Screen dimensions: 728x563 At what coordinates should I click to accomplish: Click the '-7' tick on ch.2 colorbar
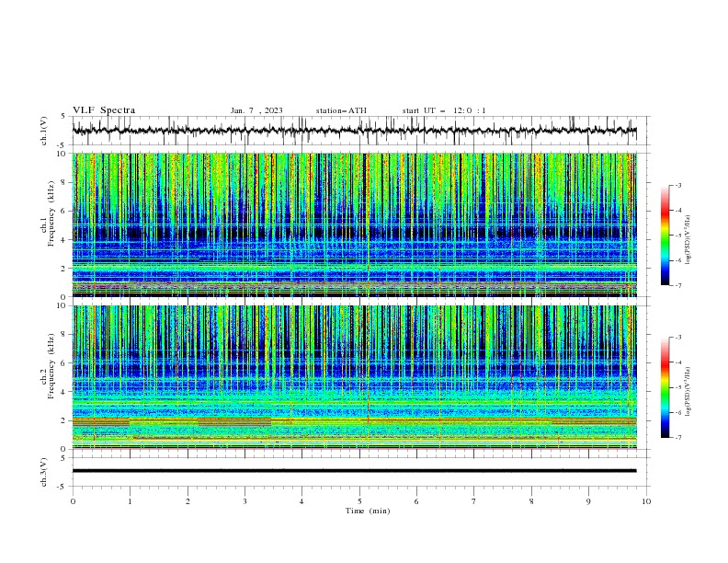pyautogui.click(x=677, y=437)
